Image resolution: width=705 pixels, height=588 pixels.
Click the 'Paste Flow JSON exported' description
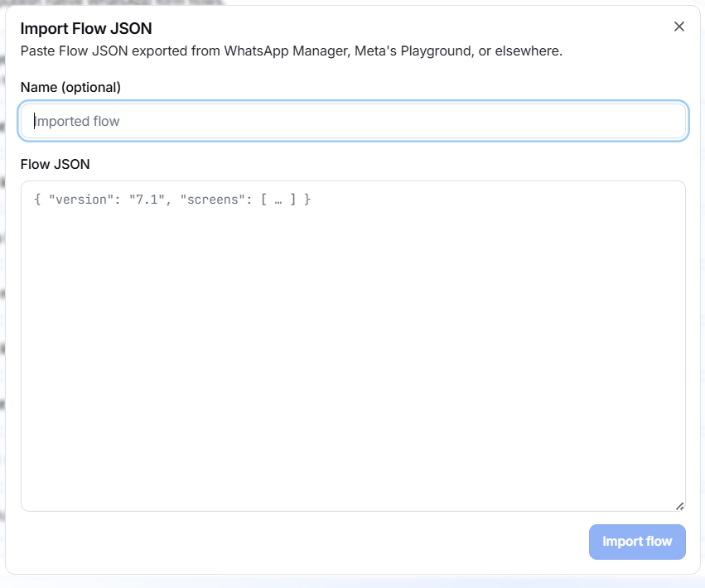[x=292, y=51]
